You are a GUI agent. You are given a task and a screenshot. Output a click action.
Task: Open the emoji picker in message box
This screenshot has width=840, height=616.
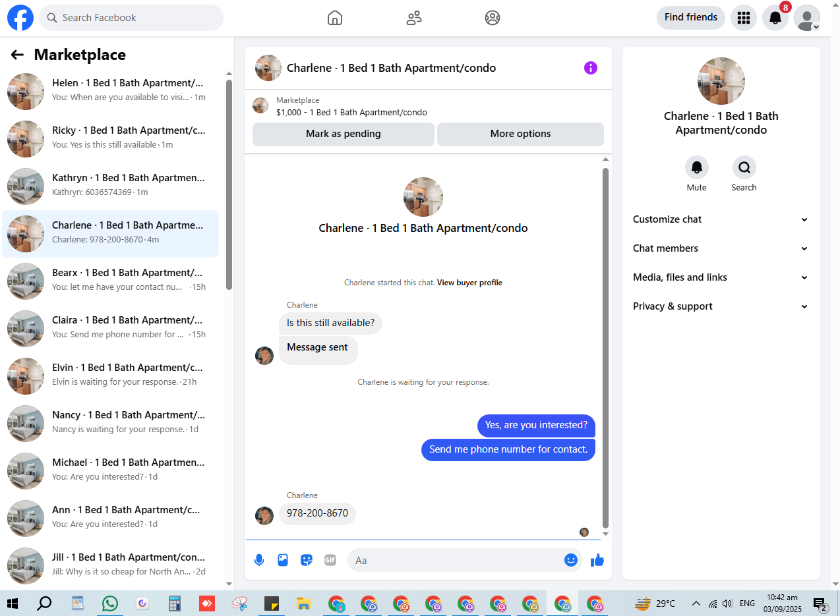571,560
